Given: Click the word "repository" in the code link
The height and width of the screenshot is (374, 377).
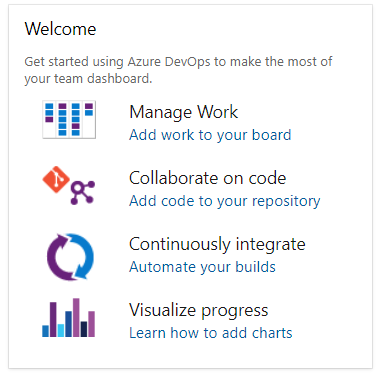Looking at the screenshot, I should [286, 201].
